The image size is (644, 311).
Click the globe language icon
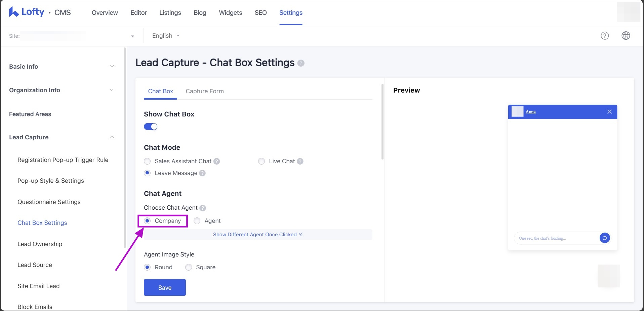click(626, 36)
